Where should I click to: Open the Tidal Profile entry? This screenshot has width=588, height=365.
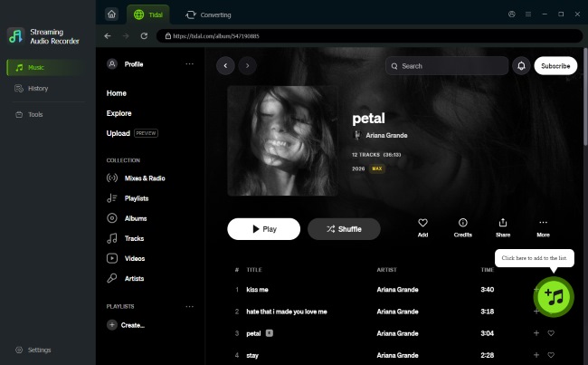click(x=125, y=64)
